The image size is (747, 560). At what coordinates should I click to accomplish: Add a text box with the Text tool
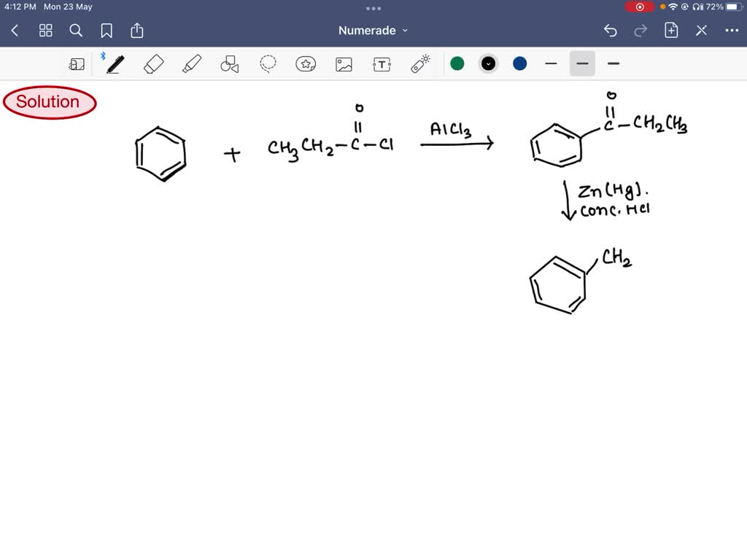[382, 63]
